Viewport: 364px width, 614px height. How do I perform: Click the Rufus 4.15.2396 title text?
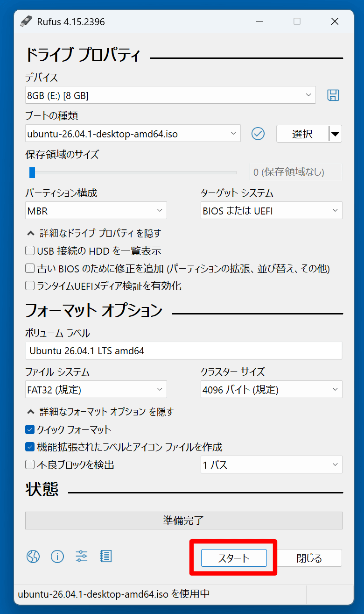(71, 21)
